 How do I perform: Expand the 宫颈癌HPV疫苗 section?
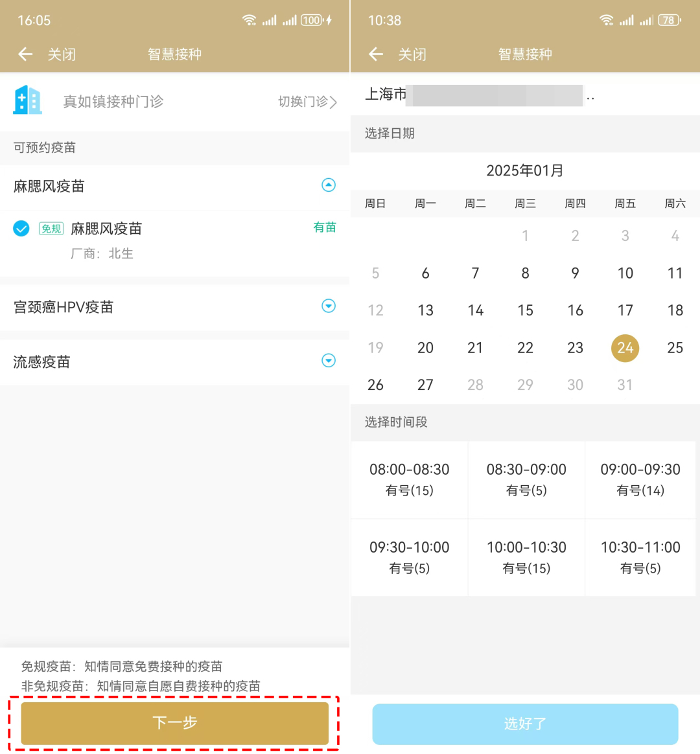coord(329,306)
